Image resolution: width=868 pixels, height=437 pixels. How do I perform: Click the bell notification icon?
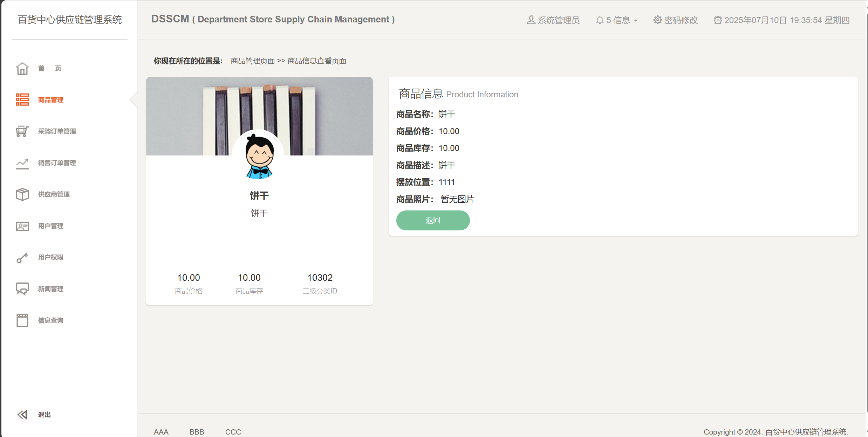(x=600, y=20)
